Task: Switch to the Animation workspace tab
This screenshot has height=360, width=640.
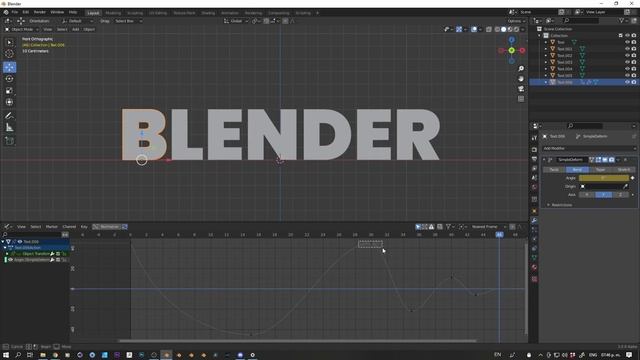Action: (x=230, y=13)
